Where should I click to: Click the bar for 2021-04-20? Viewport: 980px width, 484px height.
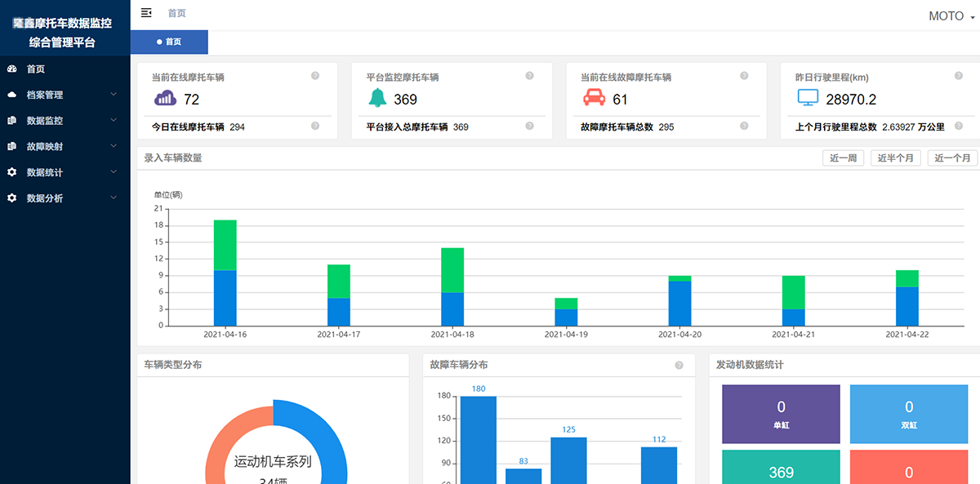point(679,300)
